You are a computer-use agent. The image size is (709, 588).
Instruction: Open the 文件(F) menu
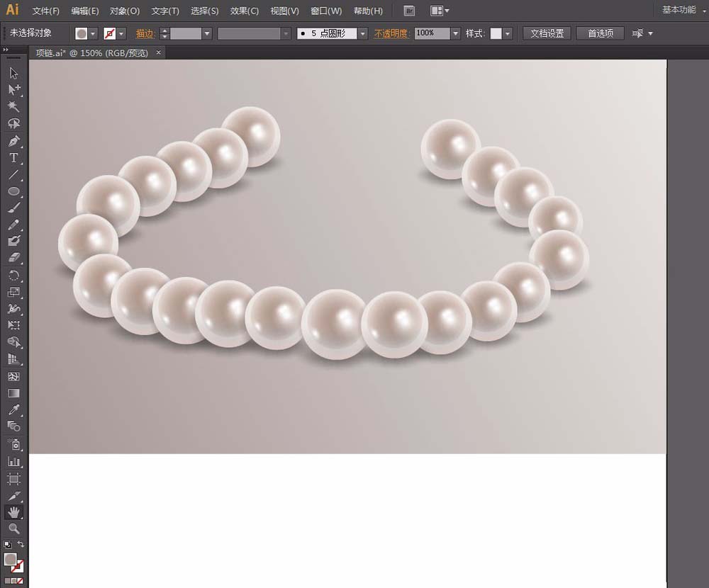pos(45,11)
